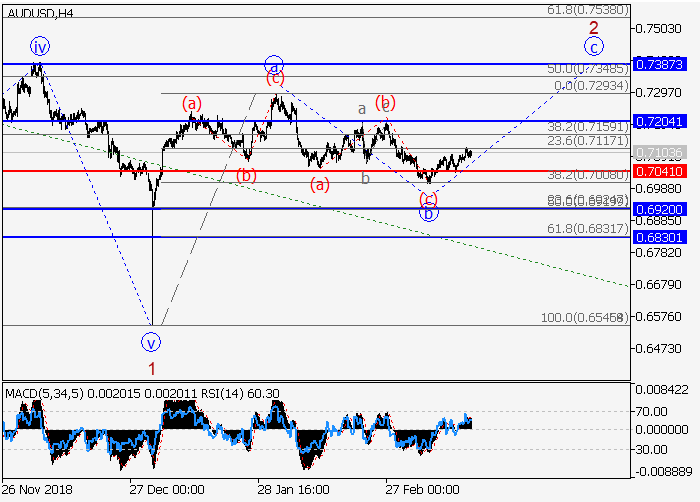Select the red 0.70410 price level tag

click(x=659, y=171)
